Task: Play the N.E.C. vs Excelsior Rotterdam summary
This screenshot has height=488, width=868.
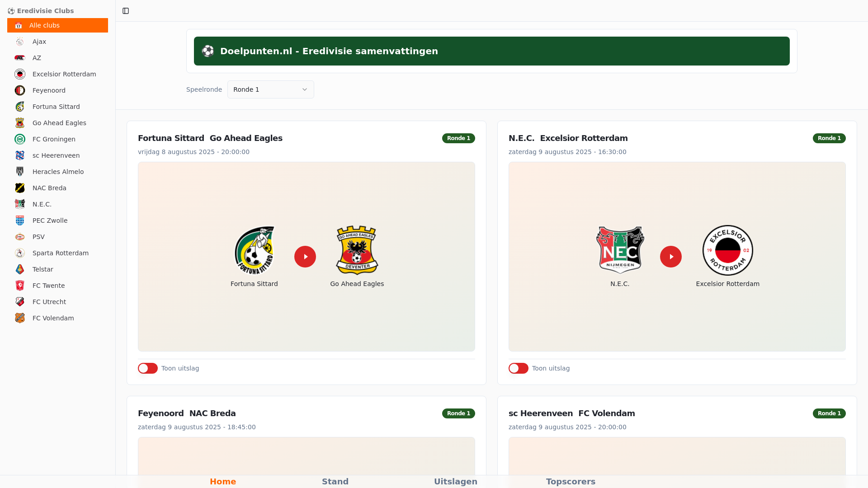Action: [x=671, y=257]
